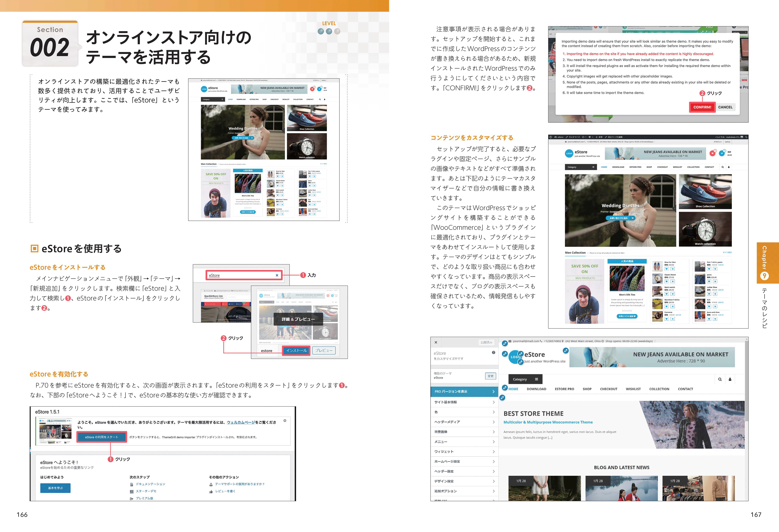This screenshot has width=779, height=532.
Task: Click the thumbs-up icon beside レビューを書く
Action: [x=211, y=491]
